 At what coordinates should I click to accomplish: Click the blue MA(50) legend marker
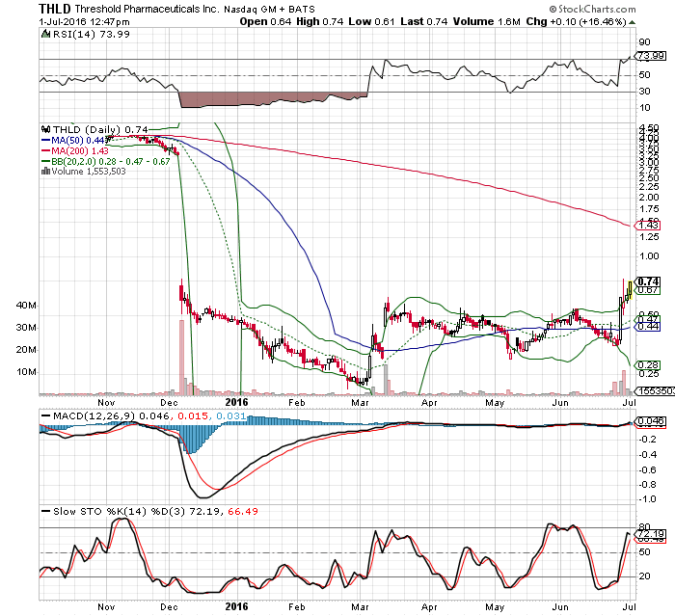(x=42, y=142)
